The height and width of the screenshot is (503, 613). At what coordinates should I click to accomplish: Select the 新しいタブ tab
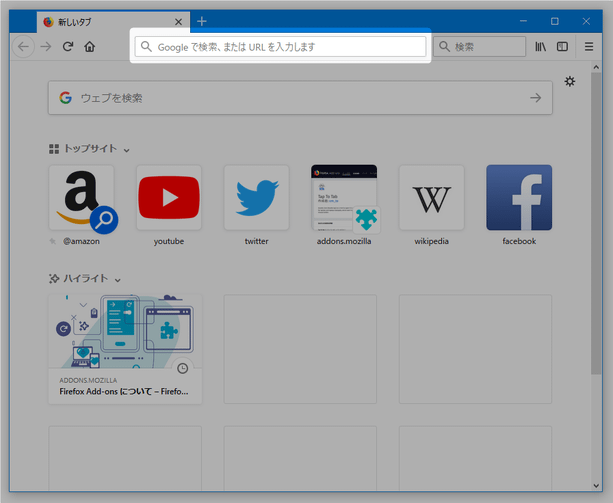click(113, 22)
